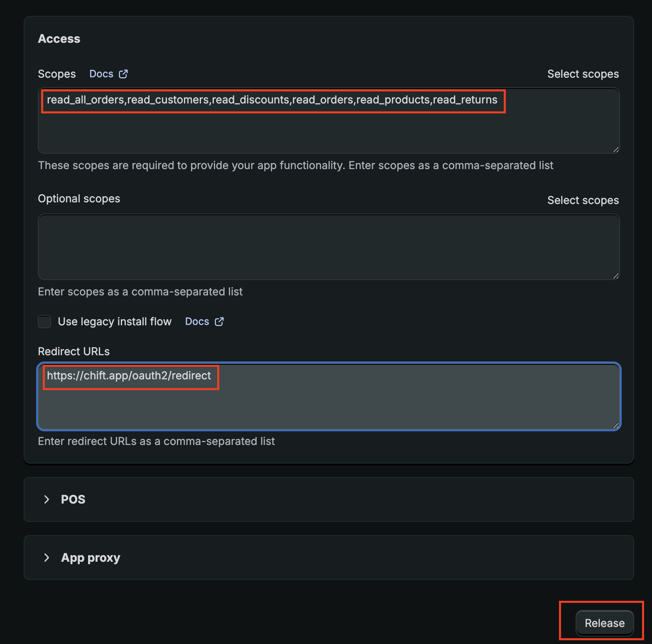Open Docs link beside legacy install flow
The width and height of the screenshot is (652, 644).
click(x=197, y=322)
